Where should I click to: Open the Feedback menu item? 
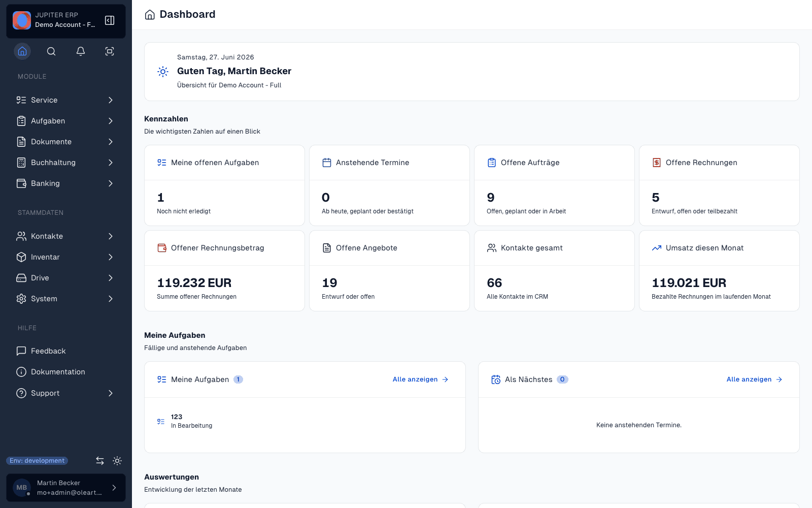pos(66,351)
